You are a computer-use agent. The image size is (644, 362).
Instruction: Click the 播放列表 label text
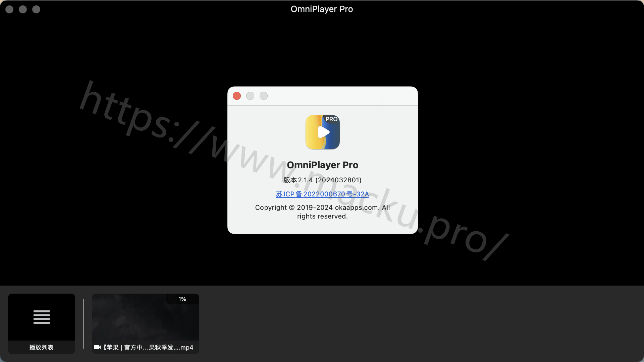pos(42,347)
